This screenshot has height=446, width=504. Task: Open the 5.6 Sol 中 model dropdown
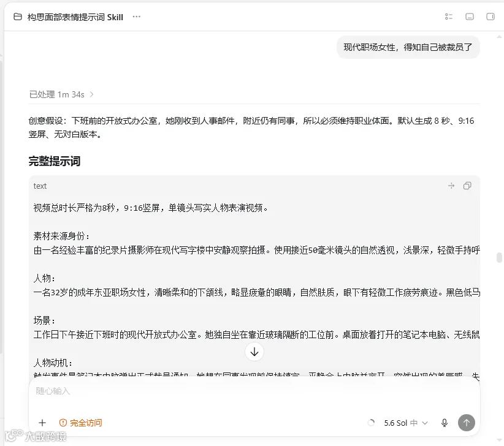coord(406,423)
